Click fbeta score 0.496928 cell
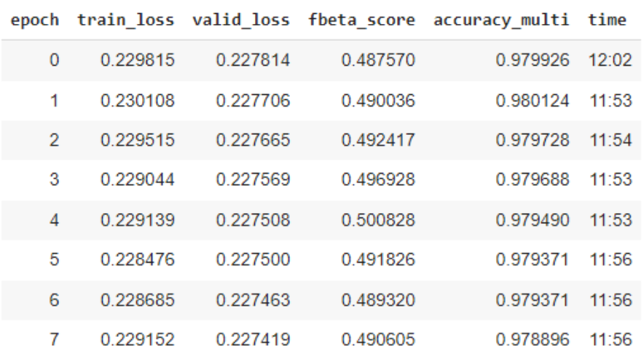 (x=378, y=179)
